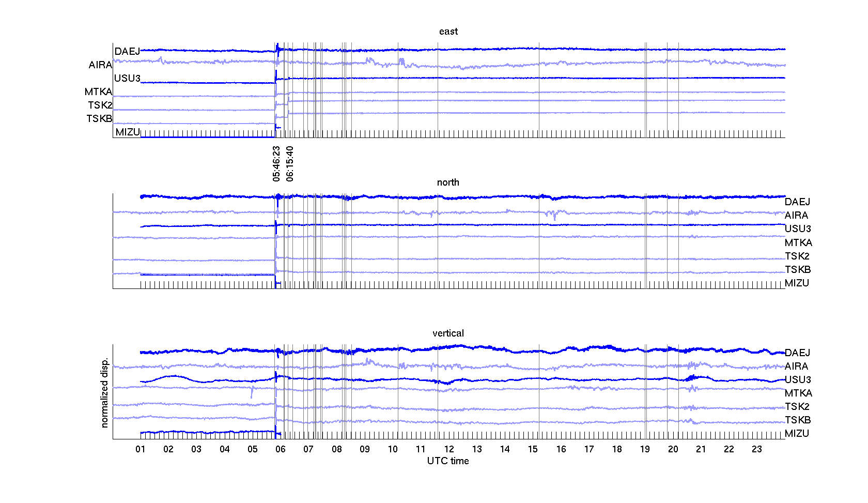
Task: Select MIZU station label in vertical panel
Action: pyautogui.click(x=797, y=433)
